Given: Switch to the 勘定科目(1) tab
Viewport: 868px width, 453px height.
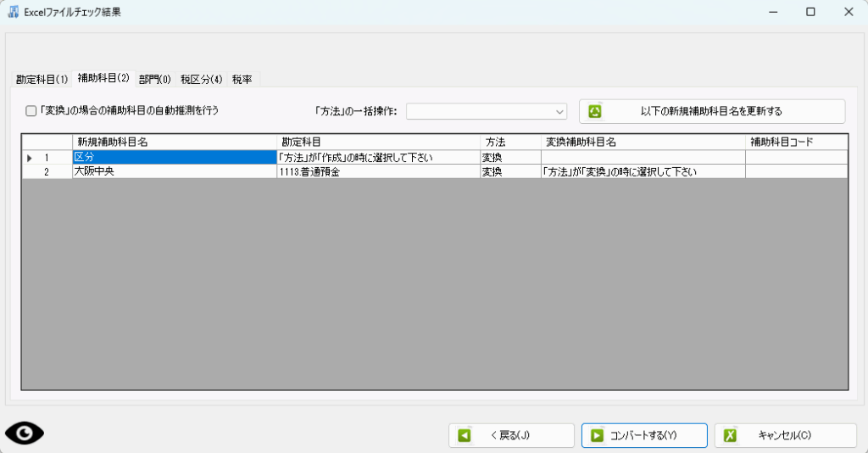Looking at the screenshot, I should tap(42, 79).
